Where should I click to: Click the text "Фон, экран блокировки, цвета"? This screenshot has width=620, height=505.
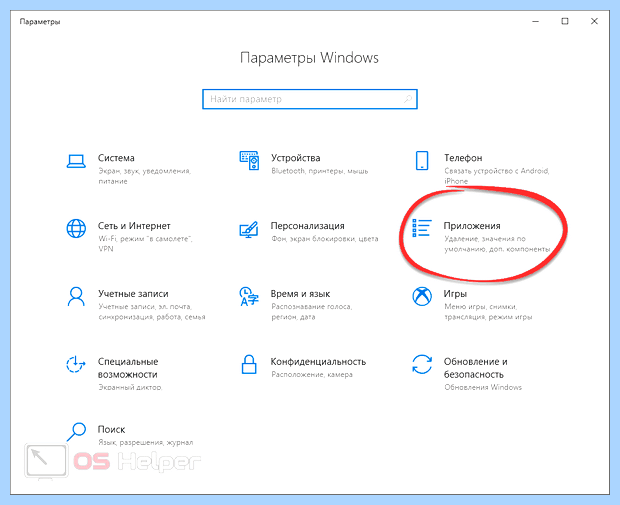(x=325, y=239)
